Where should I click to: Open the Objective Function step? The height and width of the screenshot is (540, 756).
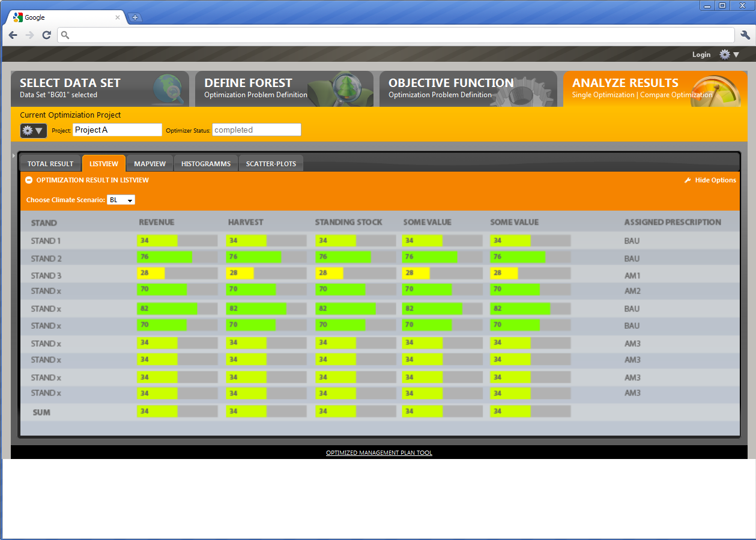pyautogui.click(x=468, y=89)
